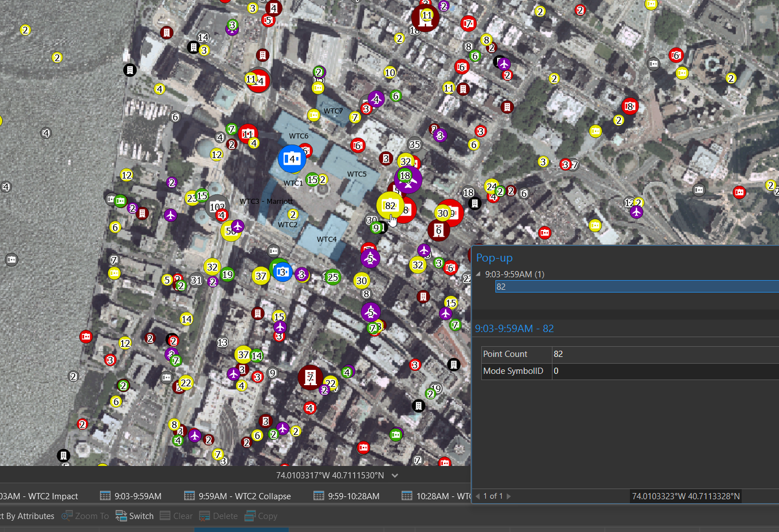Open the 9:03-9:59AM - 82 heading link
This screenshot has height=532, width=779.
[x=515, y=328]
